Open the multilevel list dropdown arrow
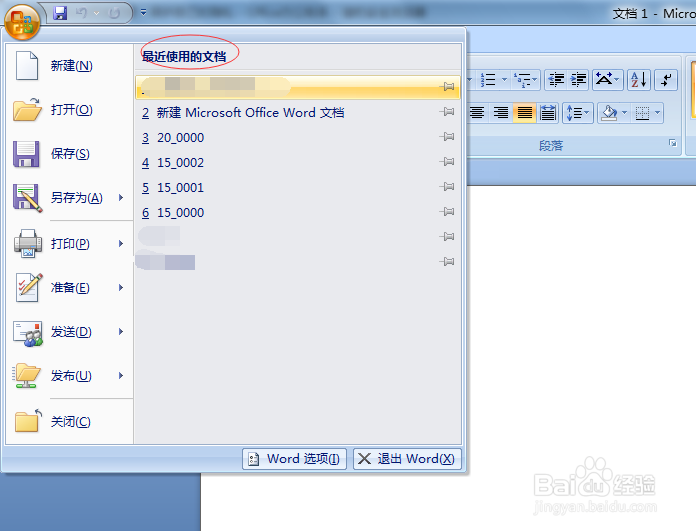The image size is (696, 531). (535, 80)
